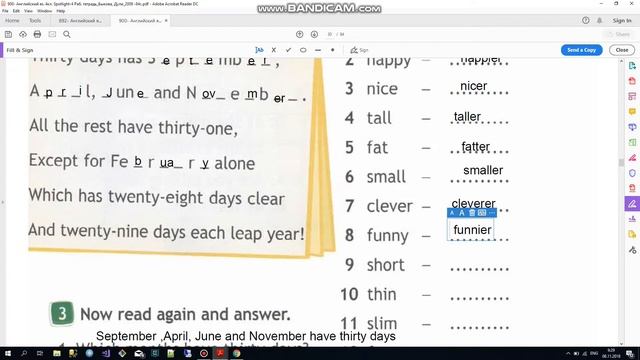Open the Create PDF tool in right pane
Image resolution: width=640 pixels, height=360 pixels.
tap(632, 80)
